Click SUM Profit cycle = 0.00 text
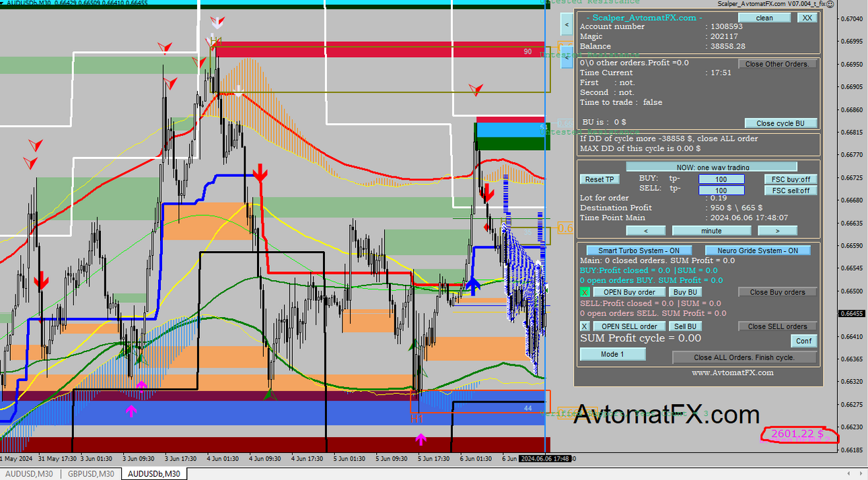The width and height of the screenshot is (868, 480). [641, 338]
